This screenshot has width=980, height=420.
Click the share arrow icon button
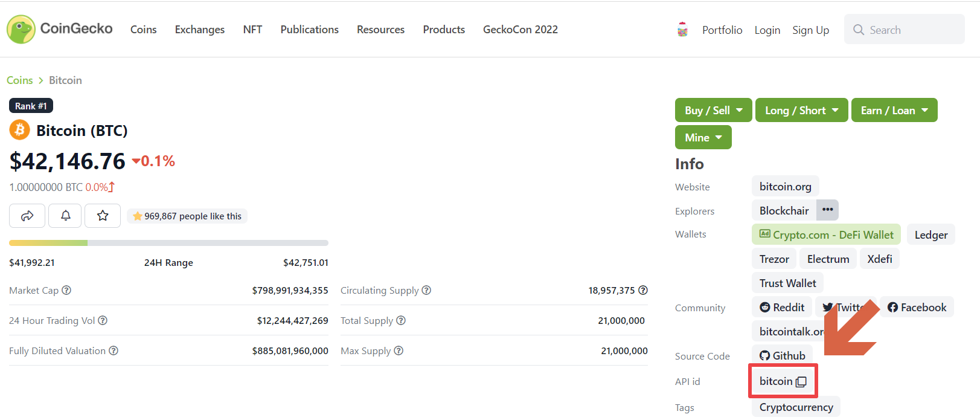27,216
